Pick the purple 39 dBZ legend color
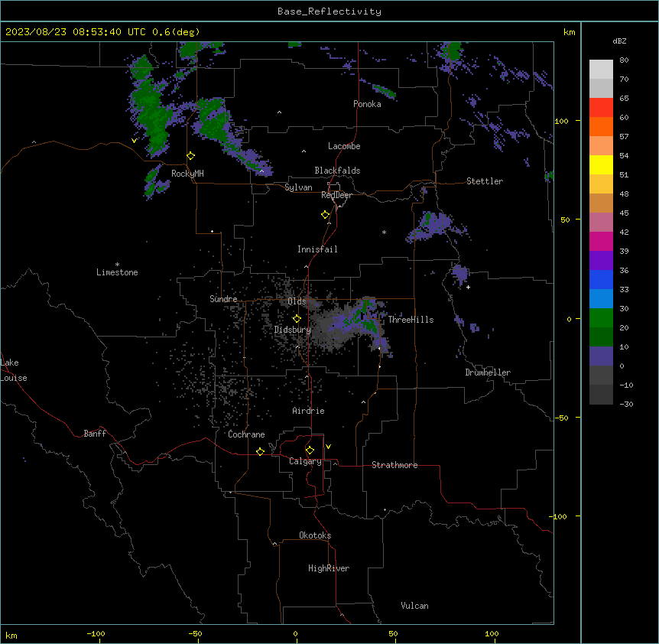The height and width of the screenshot is (644, 659). click(601, 261)
